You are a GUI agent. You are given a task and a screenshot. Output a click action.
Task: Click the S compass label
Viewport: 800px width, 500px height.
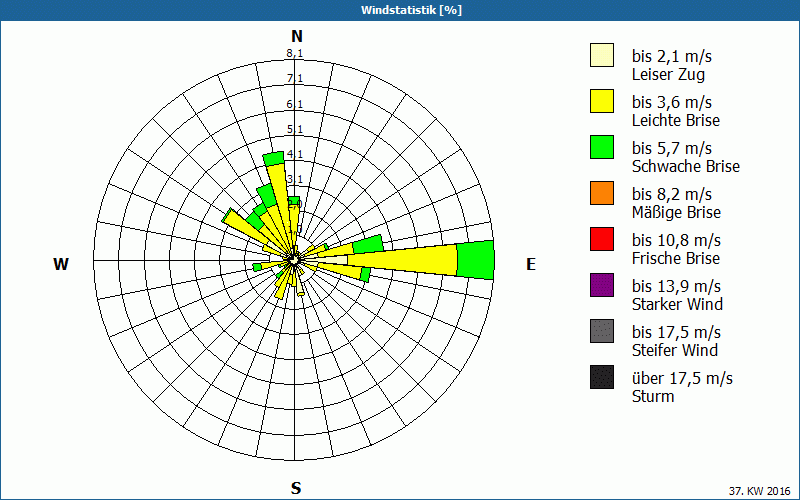[x=296, y=488]
